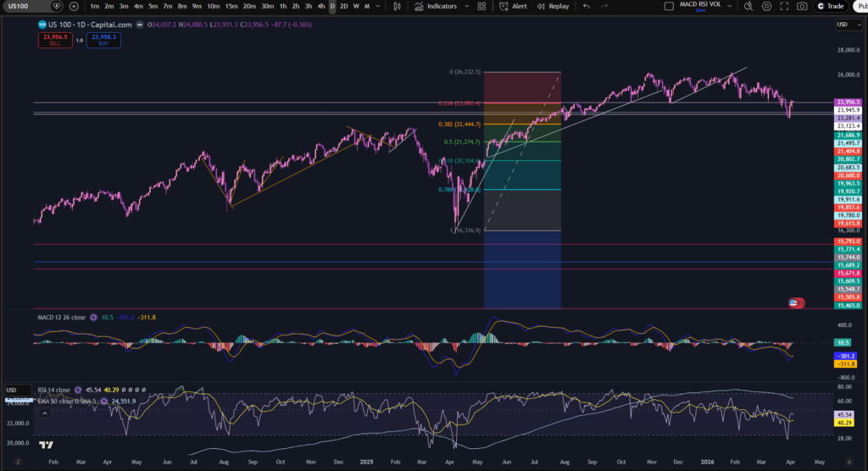This screenshot has width=868, height=471.
Task: Open the candlestick chart style selector
Action: click(x=397, y=6)
